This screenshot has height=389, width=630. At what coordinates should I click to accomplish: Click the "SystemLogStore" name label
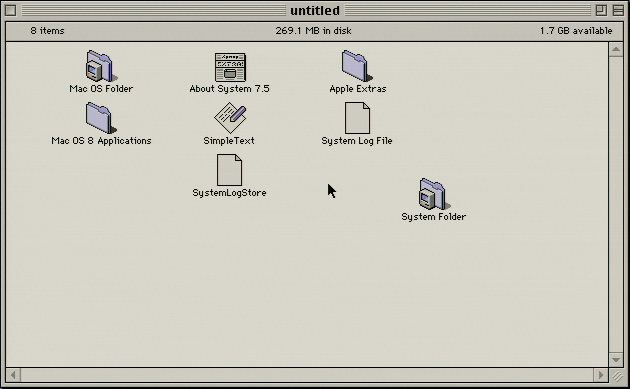pos(229,193)
